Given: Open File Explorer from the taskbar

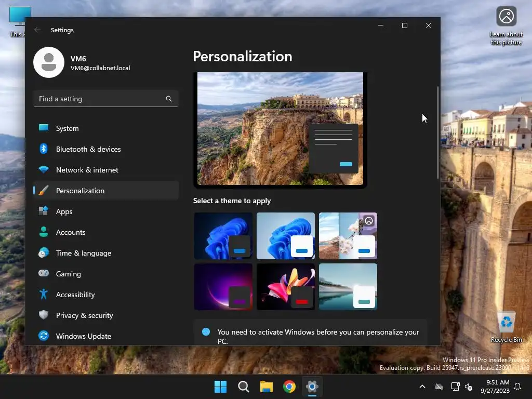Looking at the screenshot, I should 267,387.
